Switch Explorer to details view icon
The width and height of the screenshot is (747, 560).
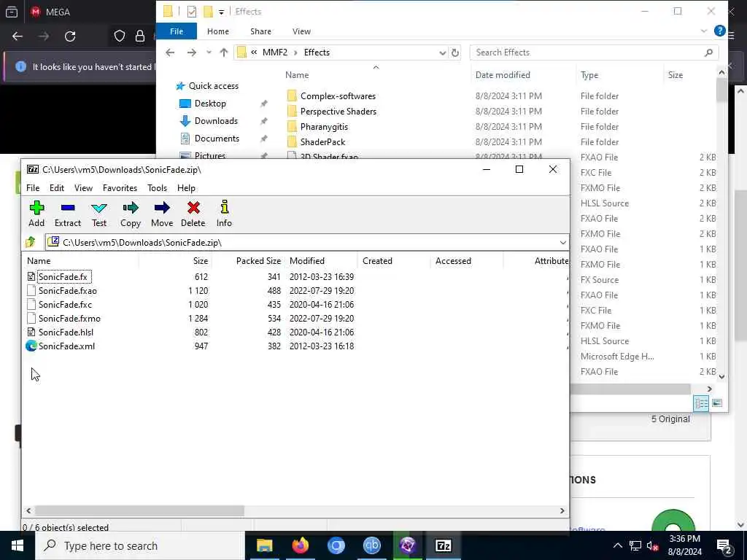(x=701, y=403)
